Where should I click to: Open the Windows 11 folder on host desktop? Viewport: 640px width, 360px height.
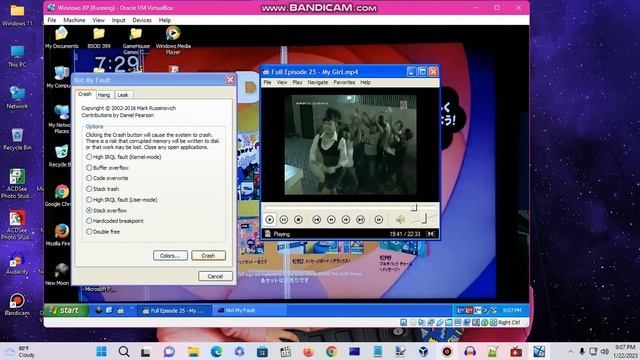point(17,15)
